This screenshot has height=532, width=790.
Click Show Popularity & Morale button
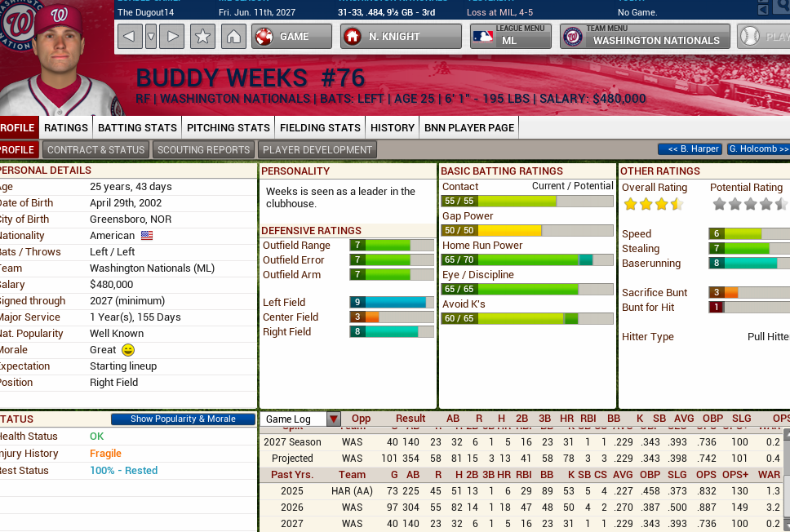click(183, 419)
